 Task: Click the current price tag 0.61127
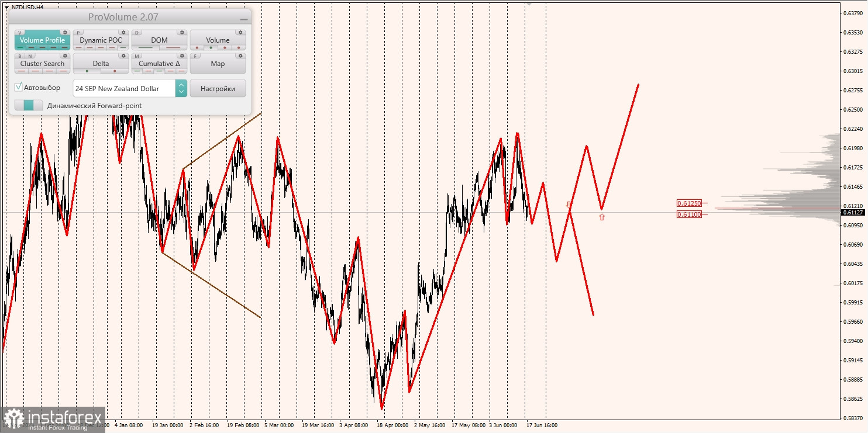click(x=853, y=212)
